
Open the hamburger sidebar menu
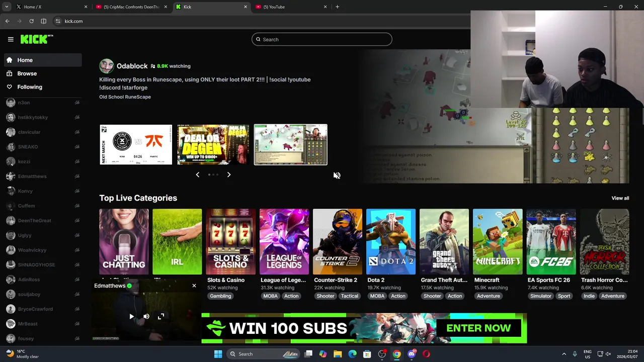11,39
